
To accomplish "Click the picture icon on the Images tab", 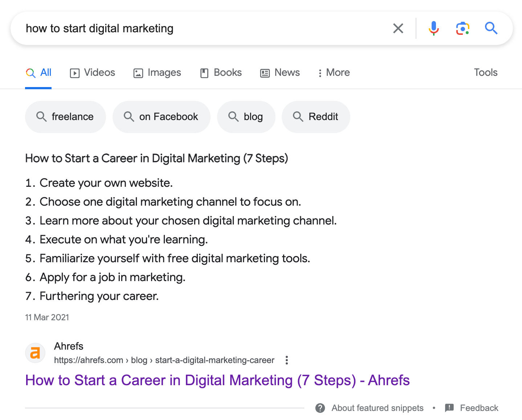I will (x=138, y=73).
